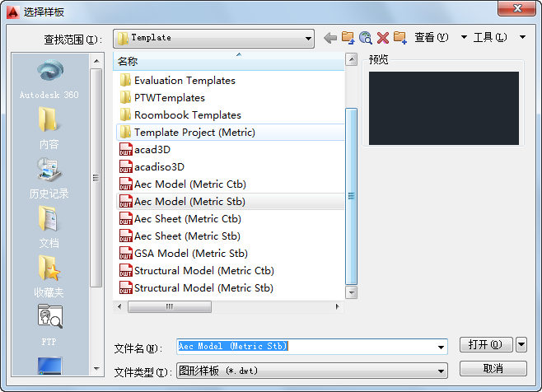Select Aec Model (Metric Ctb) template
The width and height of the screenshot is (542, 392).
[230, 184]
